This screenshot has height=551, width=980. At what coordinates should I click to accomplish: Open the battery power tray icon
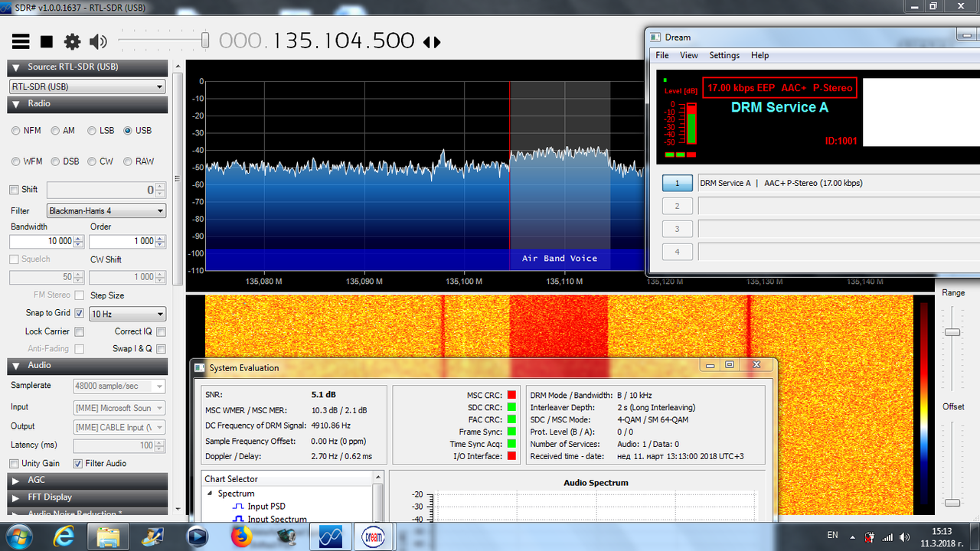point(870,536)
